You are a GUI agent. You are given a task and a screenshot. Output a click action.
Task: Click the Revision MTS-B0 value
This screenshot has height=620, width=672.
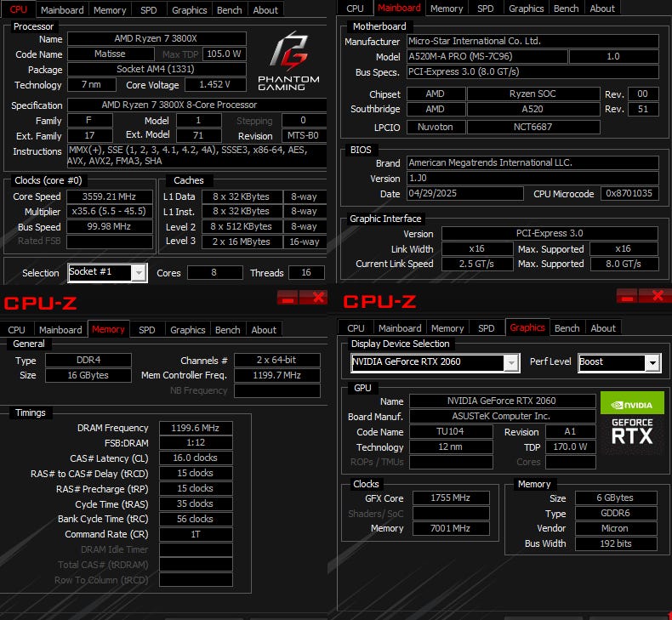[x=304, y=136]
